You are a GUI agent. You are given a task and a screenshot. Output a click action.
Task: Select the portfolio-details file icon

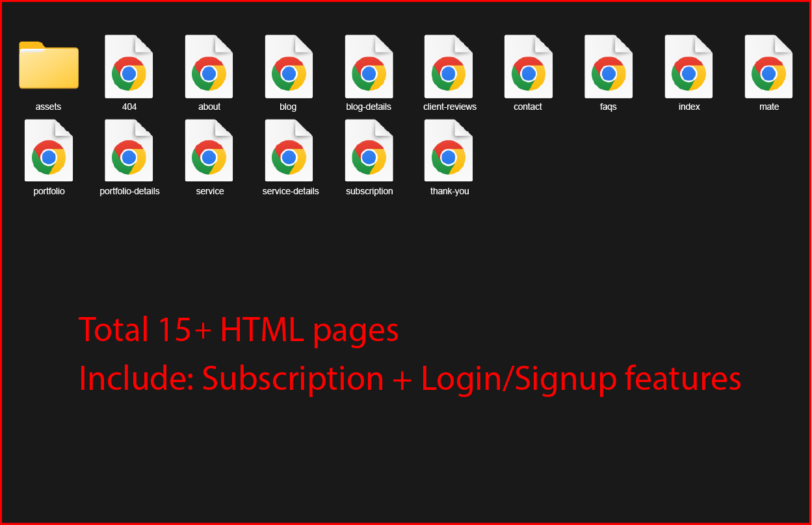pyautogui.click(x=129, y=150)
